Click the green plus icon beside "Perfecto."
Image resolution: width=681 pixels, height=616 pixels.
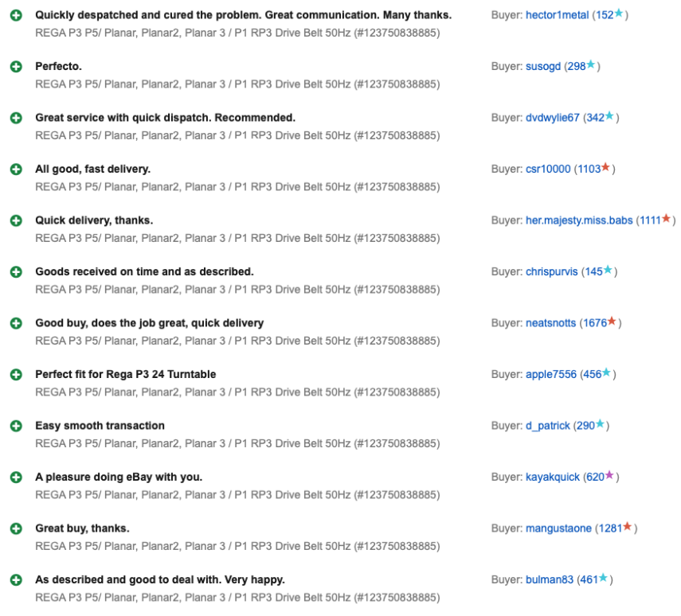coord(16,67)
